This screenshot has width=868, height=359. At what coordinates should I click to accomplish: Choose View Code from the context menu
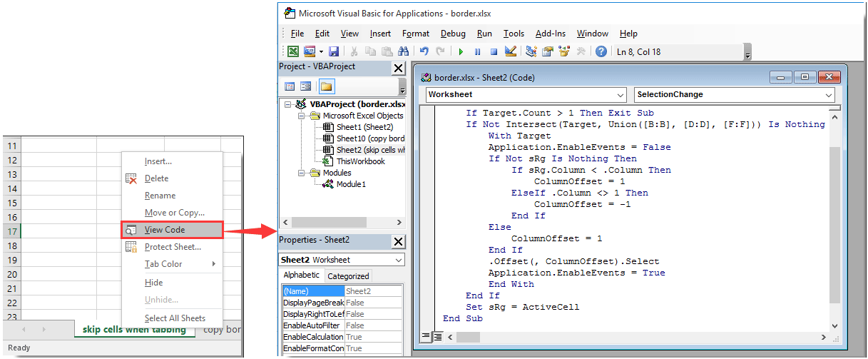tap(165, 230)
